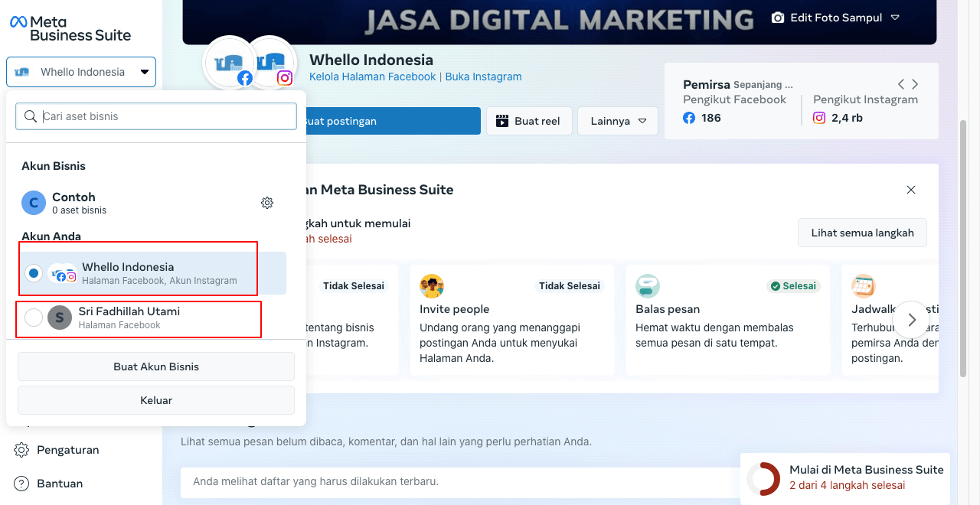This screenshot has height=505, width=980.
Task: Click the circular setup progress indicator
Action: (x=763, y=479)
